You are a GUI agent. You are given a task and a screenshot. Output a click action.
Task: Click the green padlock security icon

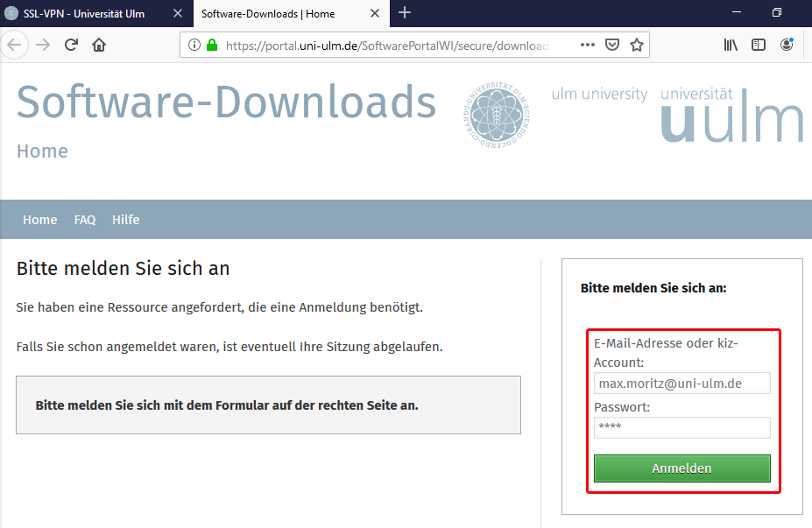[x=212, y=45]
